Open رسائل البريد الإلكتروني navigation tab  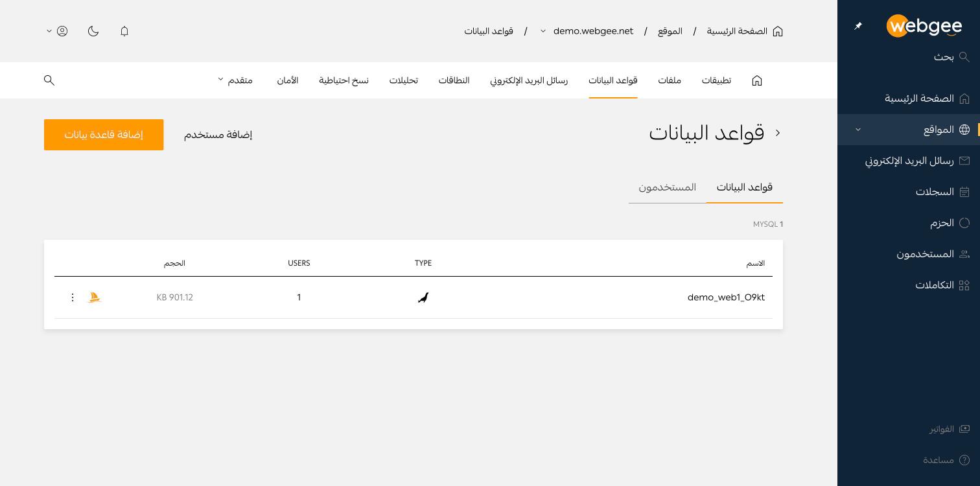tap(529, 80)
